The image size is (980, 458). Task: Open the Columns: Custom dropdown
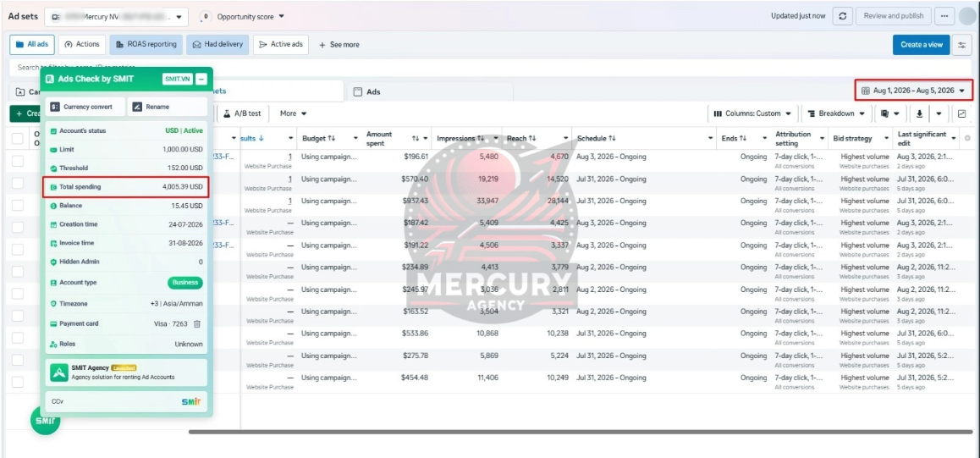[x=752, y=113]
